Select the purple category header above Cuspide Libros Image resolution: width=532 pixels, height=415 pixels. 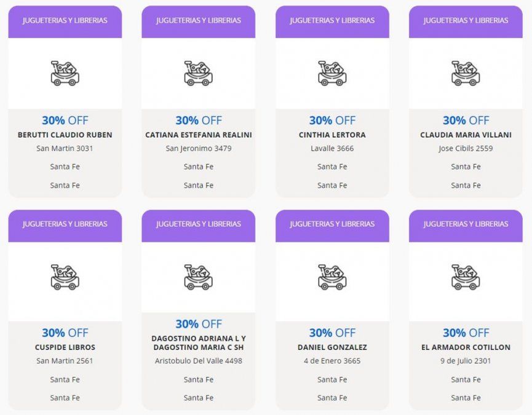click(x=65, y=224)
